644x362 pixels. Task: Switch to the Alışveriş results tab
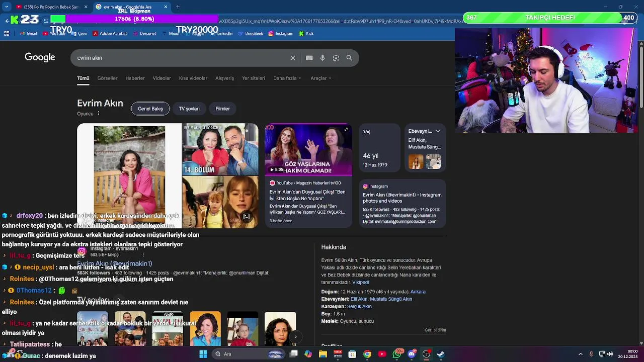pos(225,78)
